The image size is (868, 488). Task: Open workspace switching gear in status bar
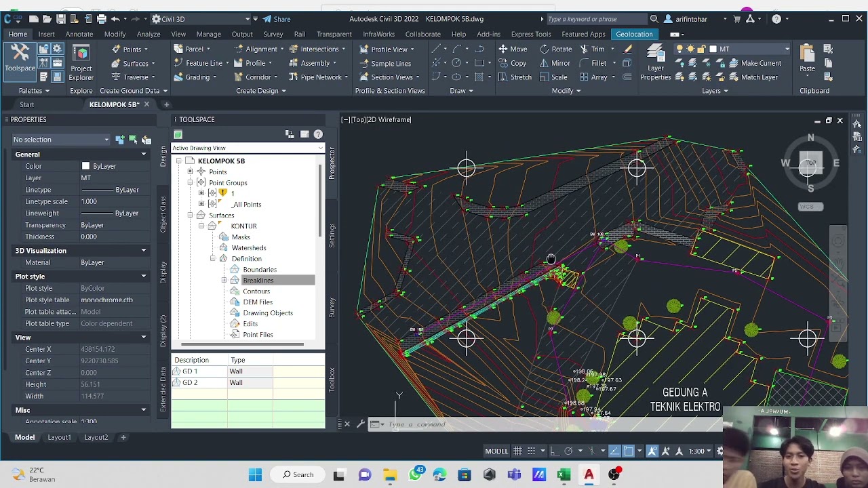[721, 451]
